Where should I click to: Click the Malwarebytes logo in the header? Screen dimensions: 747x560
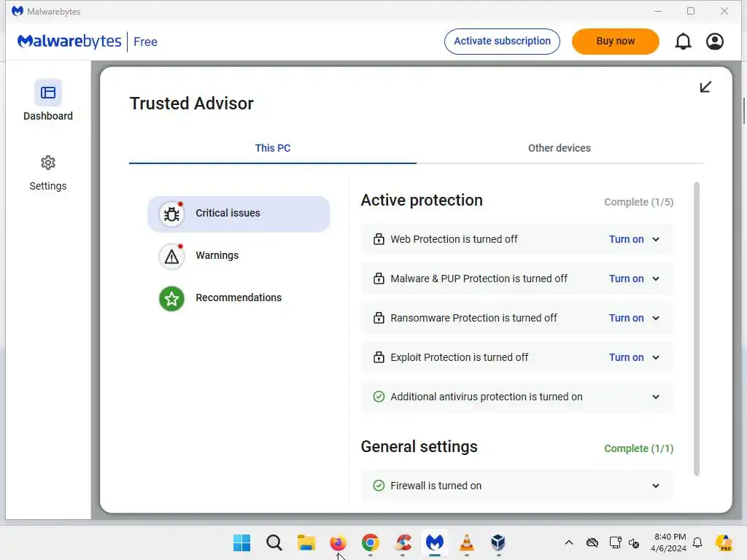point(69,42)
